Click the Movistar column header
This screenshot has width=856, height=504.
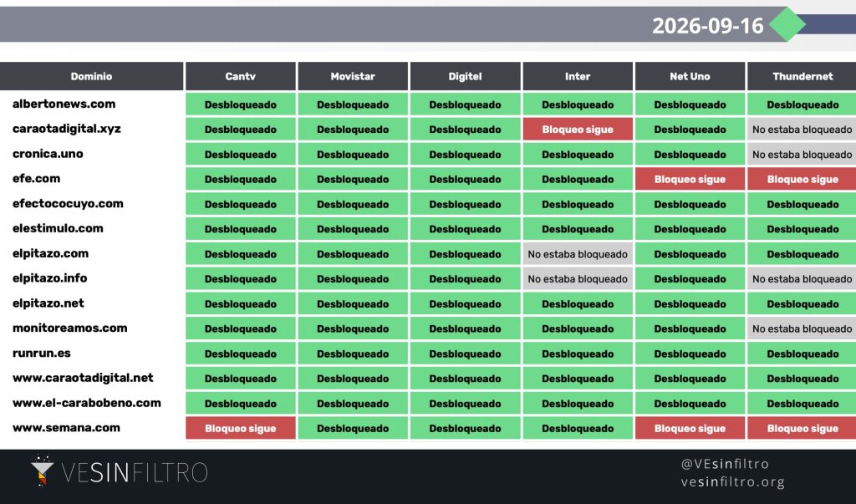pyautogui.click(x=353, y=76)
